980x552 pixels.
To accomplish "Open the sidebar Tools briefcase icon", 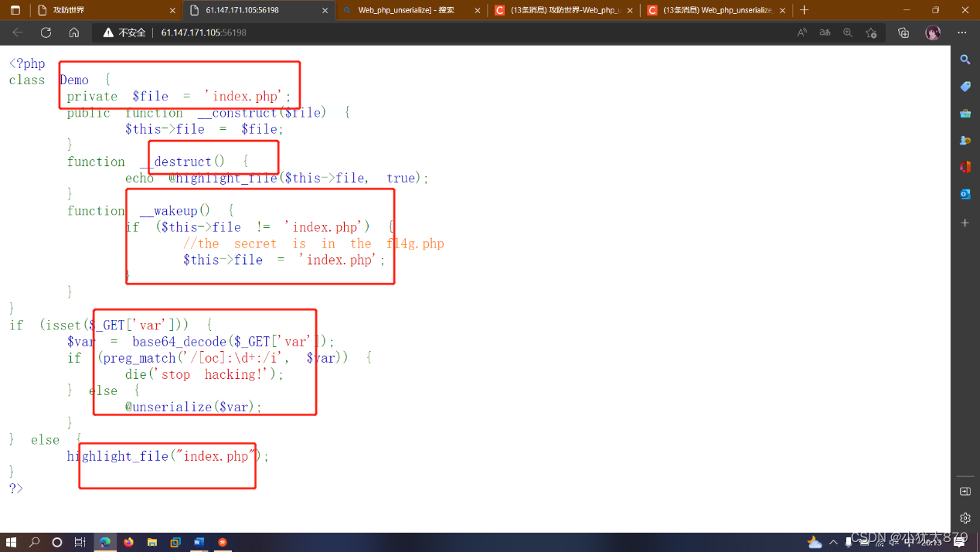I will pos(965,114).
